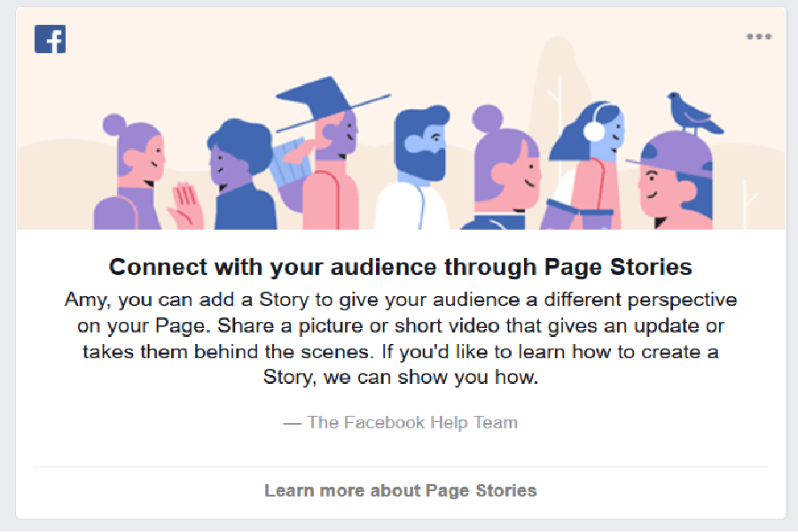This screenshot has width=798, height=532.
Task: Click the Connect with your audience heading
Action: point(401,266)
